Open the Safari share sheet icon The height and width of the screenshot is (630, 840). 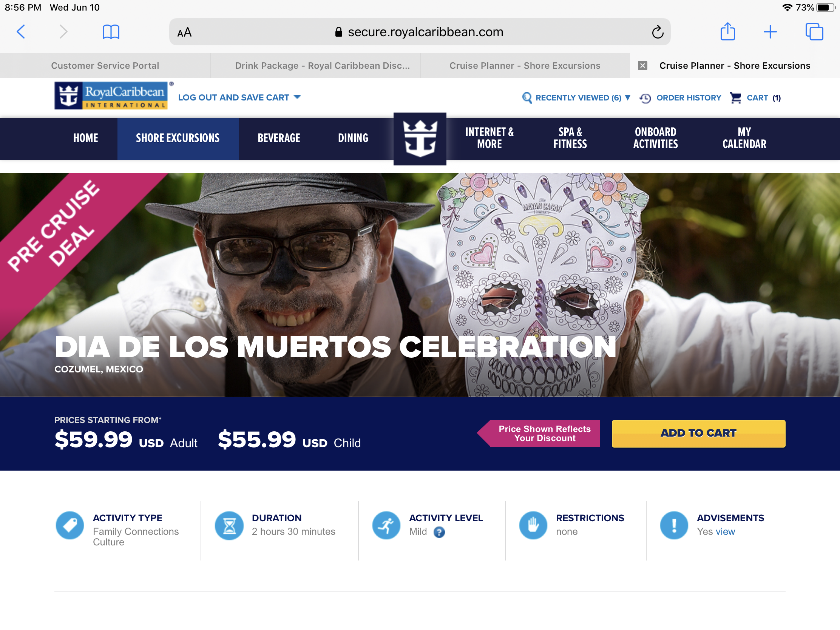click(x=727, y=31)
